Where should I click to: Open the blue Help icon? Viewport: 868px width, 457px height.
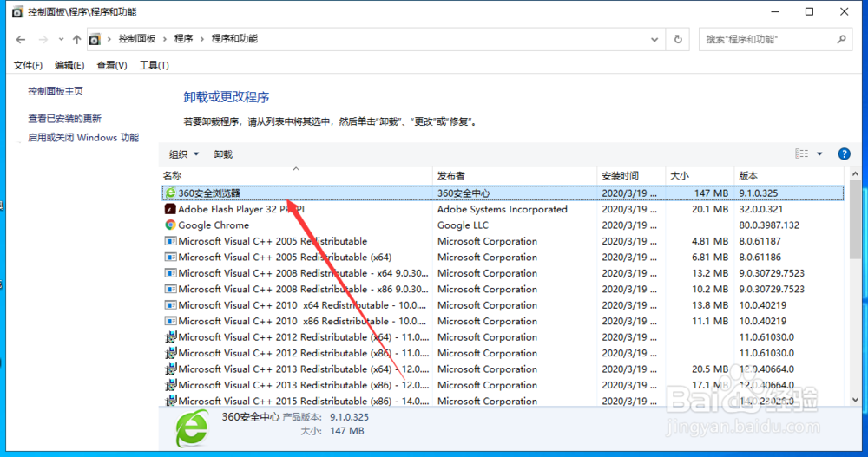[844, 153]
